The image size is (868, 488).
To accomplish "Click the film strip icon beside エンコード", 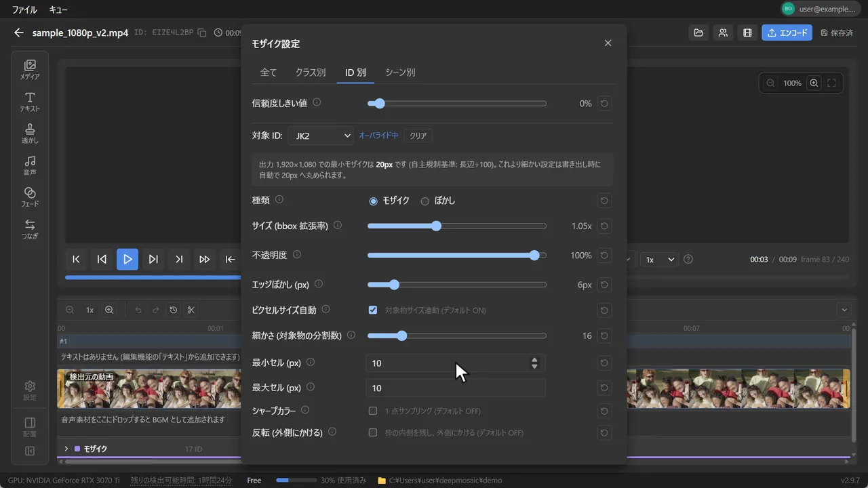I will (x=747, y=33).
